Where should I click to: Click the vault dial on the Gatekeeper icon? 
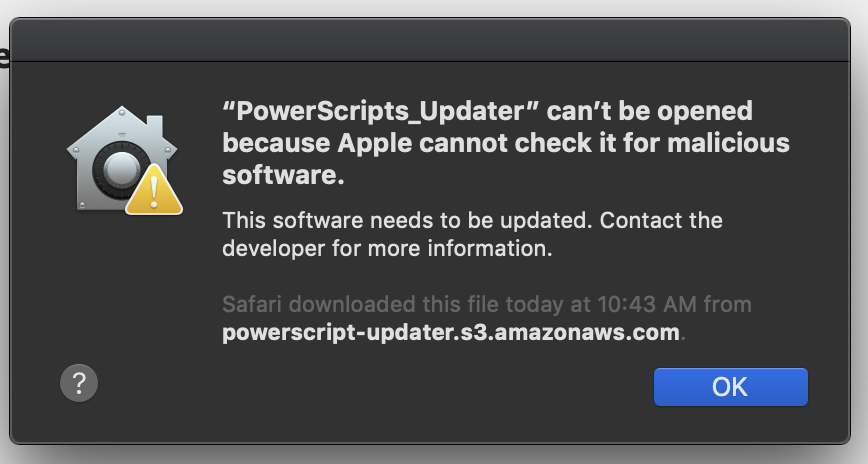coord(119,169)
